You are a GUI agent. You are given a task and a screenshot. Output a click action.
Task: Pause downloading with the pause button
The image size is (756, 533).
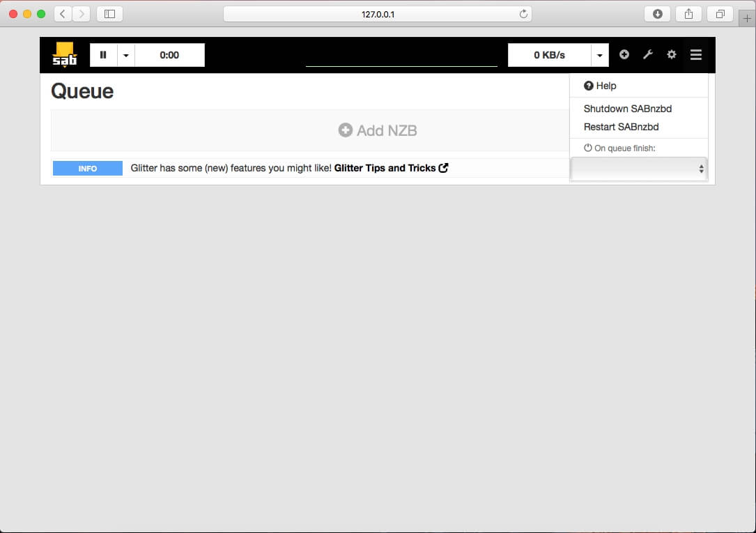(x=103, y=55)
